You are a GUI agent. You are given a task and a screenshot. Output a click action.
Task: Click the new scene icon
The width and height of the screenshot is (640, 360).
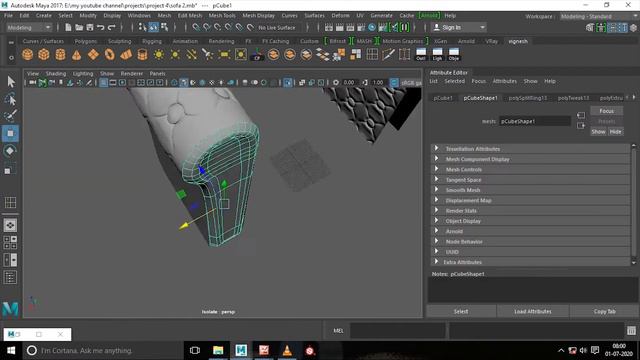click(x=68, y=27)
